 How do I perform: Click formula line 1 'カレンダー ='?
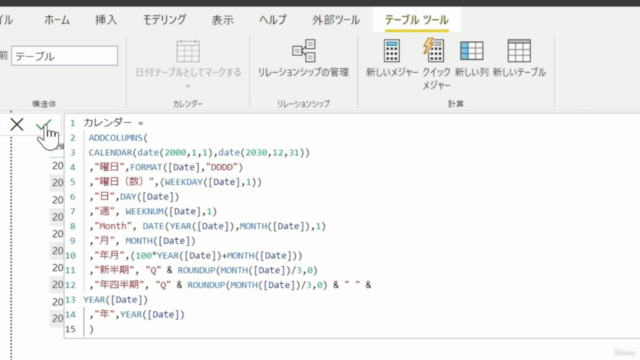[x=113, y=122]
